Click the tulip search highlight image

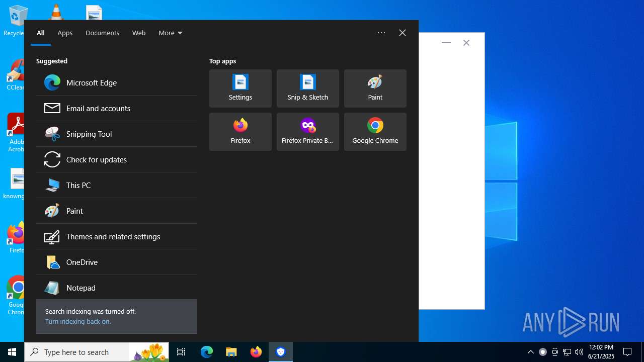pos(148,352)
